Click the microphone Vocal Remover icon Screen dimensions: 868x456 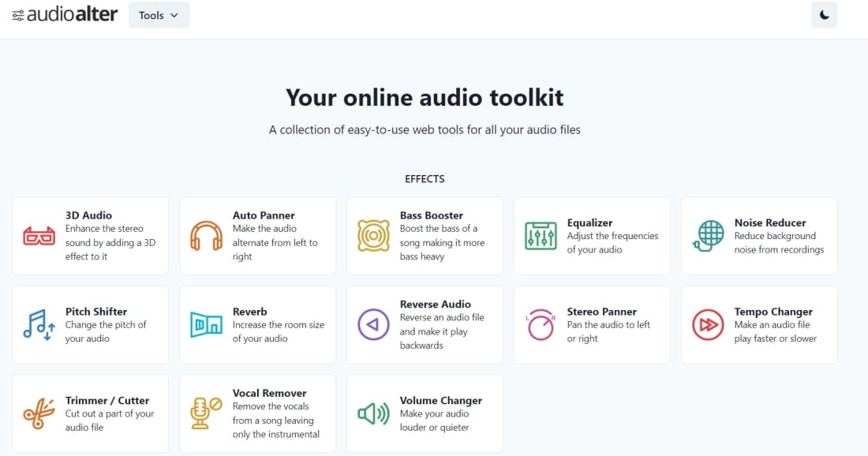[x=207, y=413]
